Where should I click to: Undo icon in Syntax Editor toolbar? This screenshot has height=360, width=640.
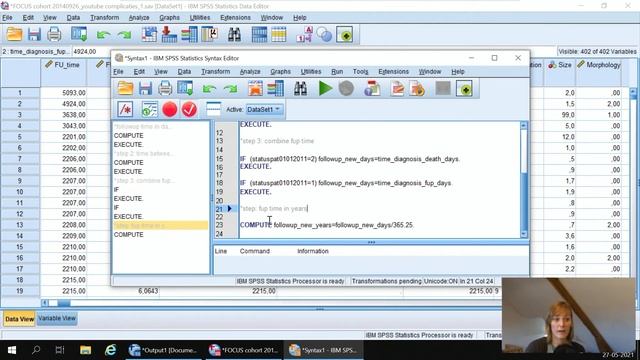(x=209, y=89)
